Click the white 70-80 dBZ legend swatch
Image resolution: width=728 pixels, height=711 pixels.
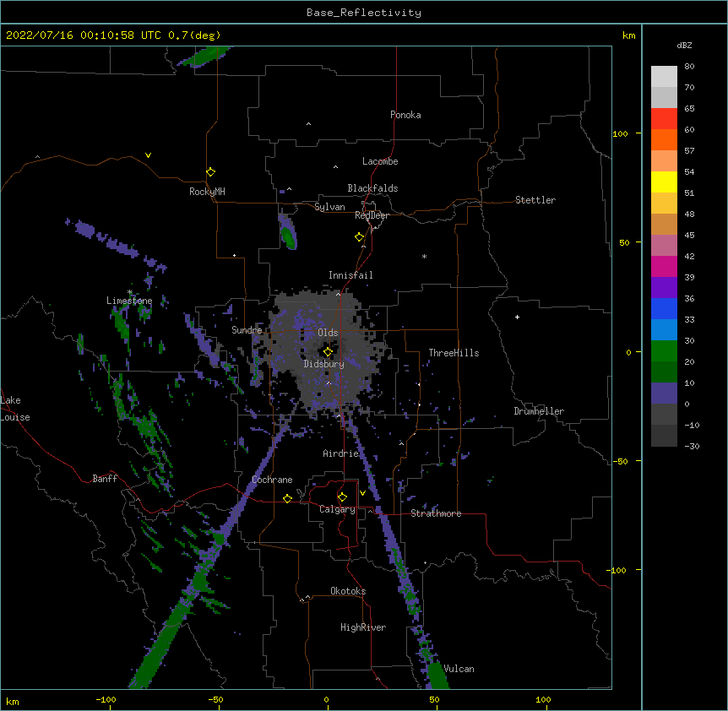click(664, 77)
